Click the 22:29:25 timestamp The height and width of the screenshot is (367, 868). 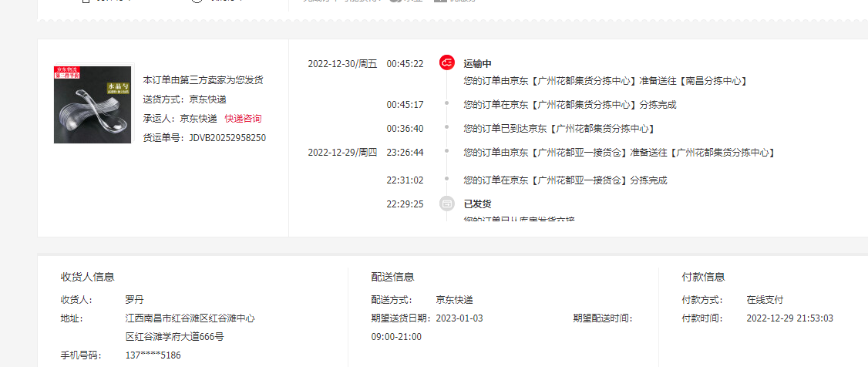405,204
